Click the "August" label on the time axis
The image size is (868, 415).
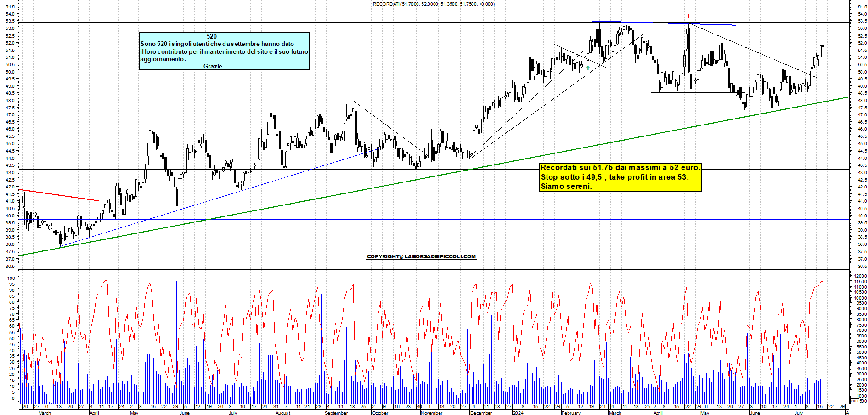283,413
